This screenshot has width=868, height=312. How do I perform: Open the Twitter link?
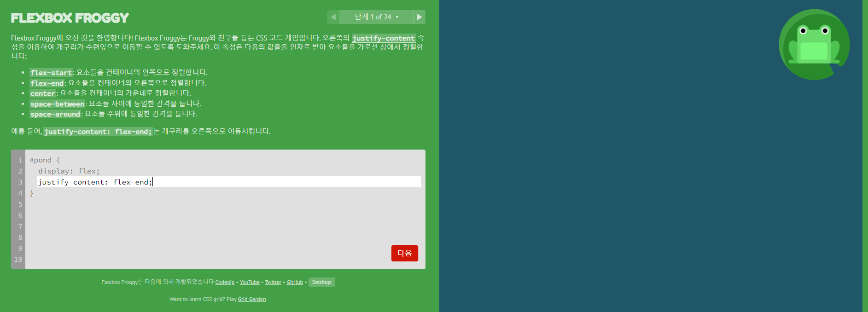pyautogui.click(x=273, y=282)
